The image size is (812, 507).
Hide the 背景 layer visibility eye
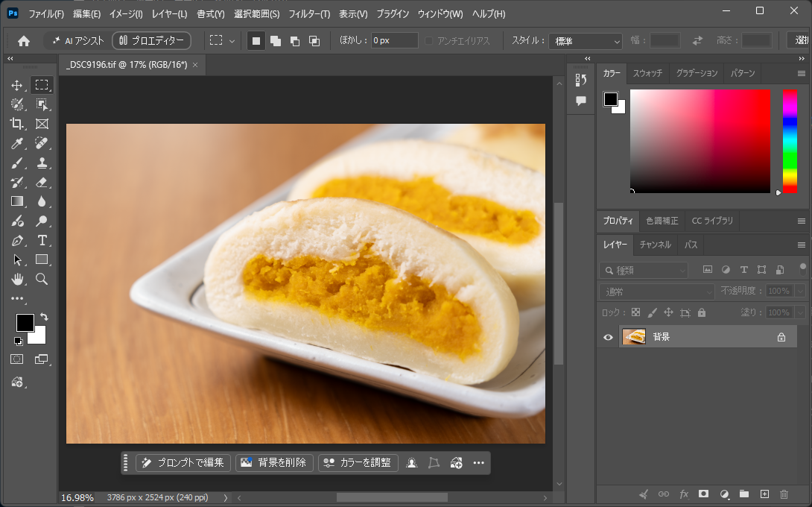pyautogui.click(x=608, y=337)
